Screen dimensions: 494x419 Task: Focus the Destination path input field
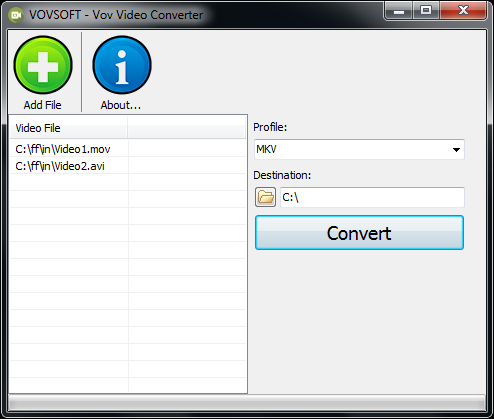tap(372, 197)
